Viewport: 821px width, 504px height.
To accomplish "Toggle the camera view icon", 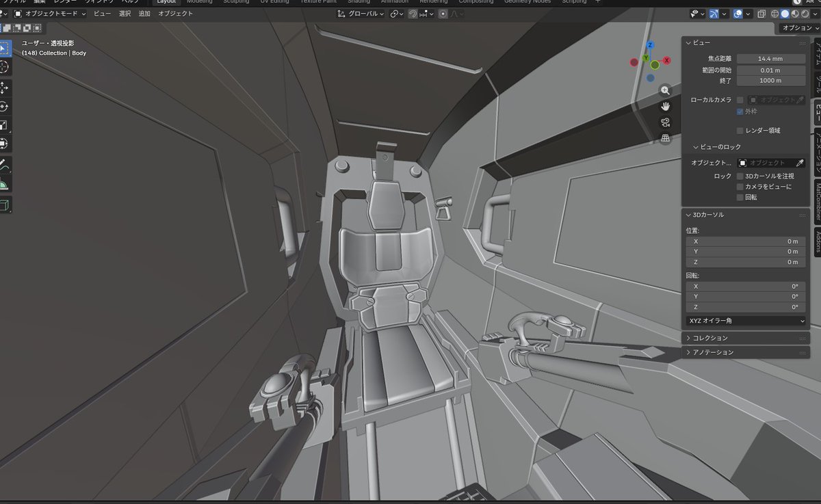I will (x=665, y=122).
